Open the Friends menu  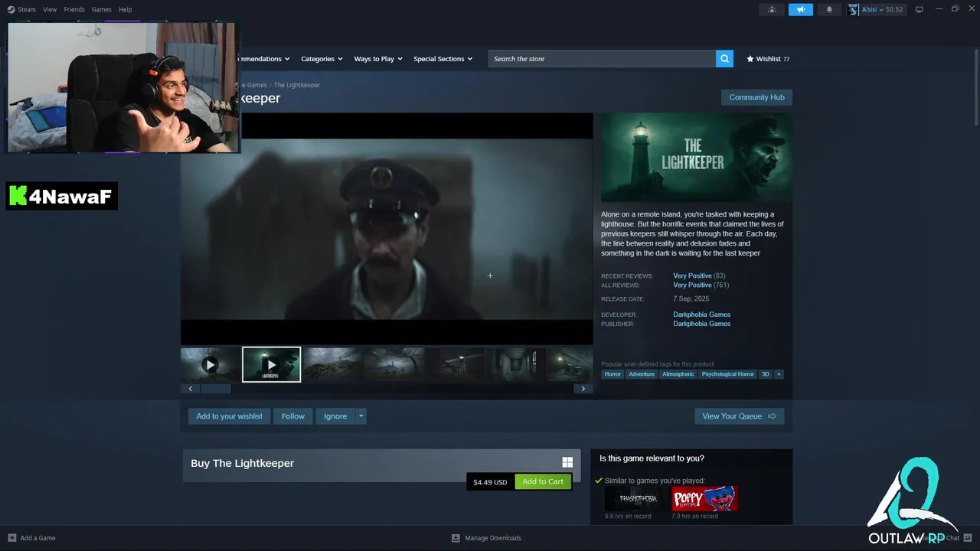click(x=74, y=9)
